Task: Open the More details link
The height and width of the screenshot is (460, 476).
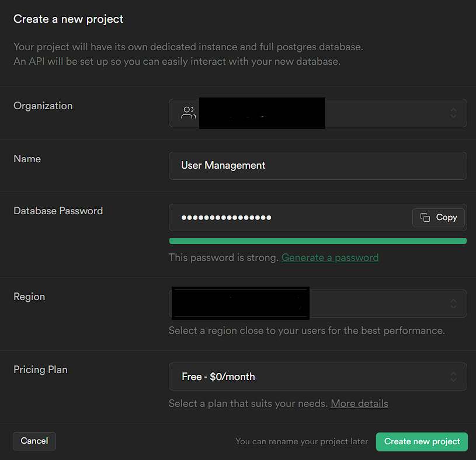Action: [359, 403]
